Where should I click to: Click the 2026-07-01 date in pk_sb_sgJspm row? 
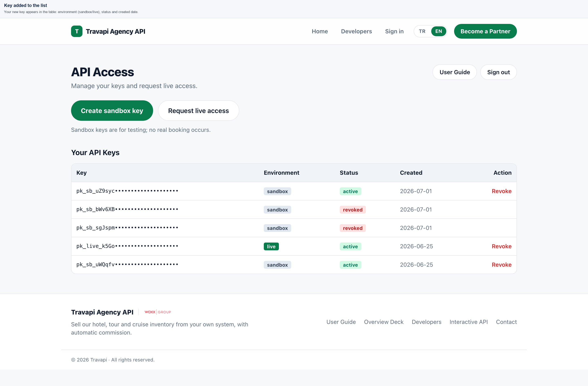click(x=416, y=228)
